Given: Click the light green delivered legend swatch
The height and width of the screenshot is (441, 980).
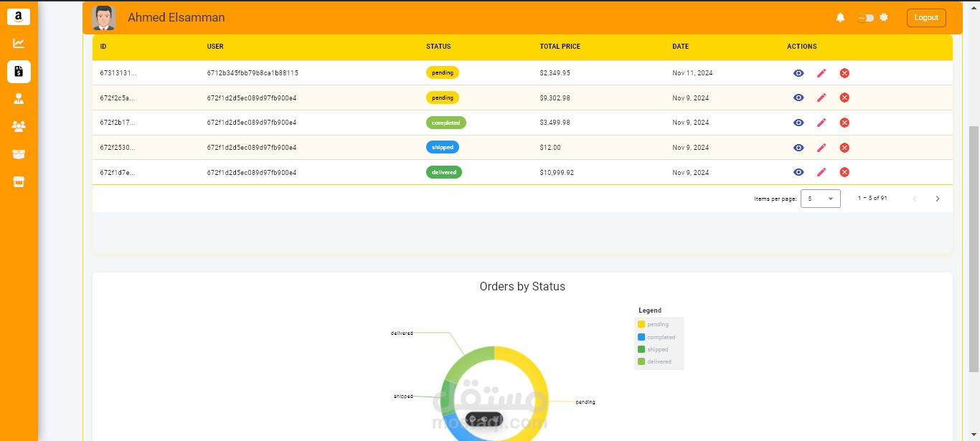Looking at the screenshot, I should (x=641, y=361).
